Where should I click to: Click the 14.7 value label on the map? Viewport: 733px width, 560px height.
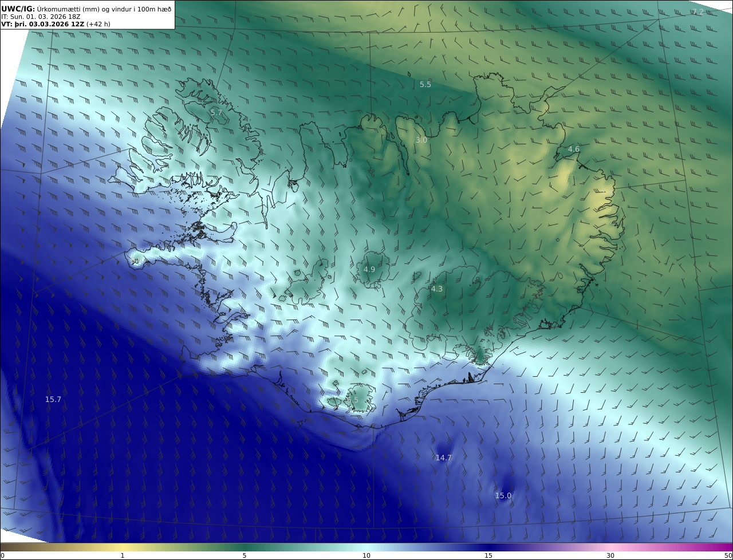444,458
